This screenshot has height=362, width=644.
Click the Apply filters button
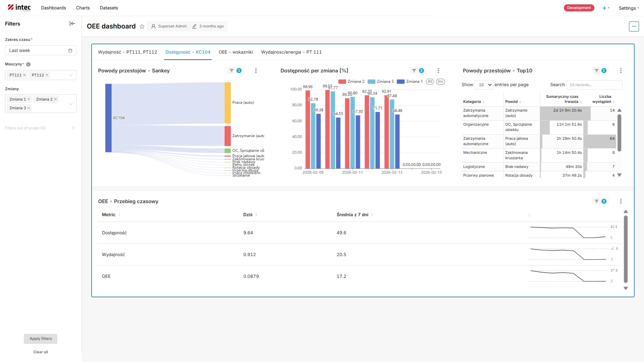(x=41, y=339)
